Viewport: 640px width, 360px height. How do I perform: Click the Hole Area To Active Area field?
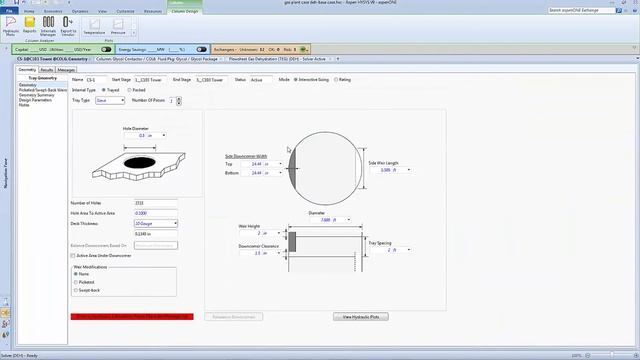coord(156,213)
